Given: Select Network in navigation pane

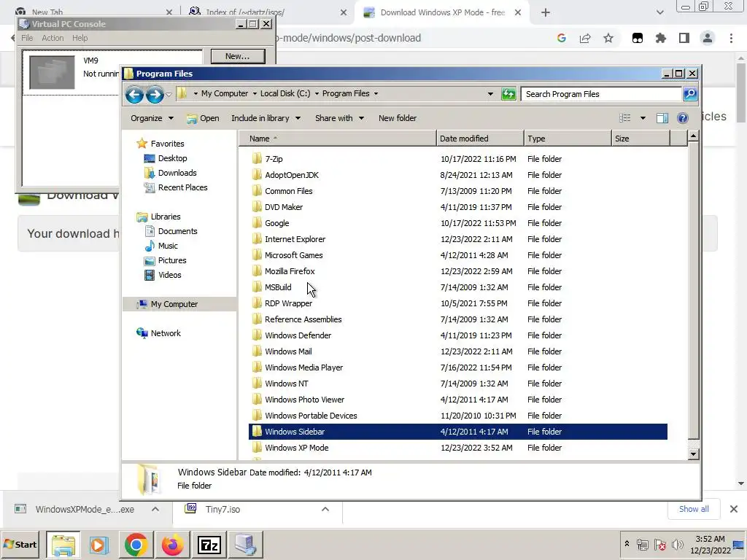Looking at the screenshot, I should pyautogui.click(x=166, y=332).
